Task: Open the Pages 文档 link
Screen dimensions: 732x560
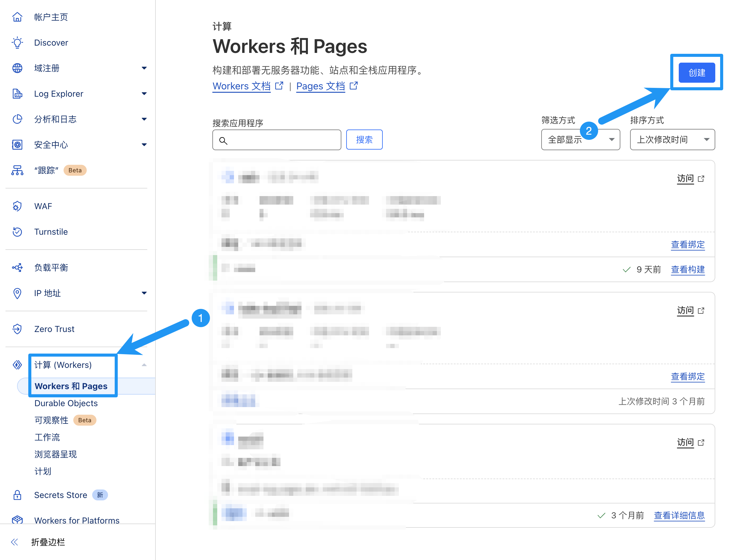Action: pos(320,86)
